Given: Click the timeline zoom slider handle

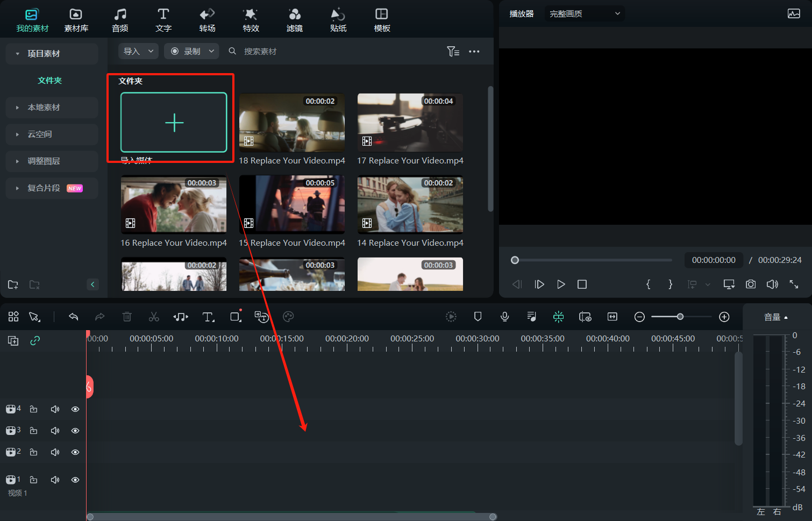Looking at the screenshot, I should click(680, 317).
